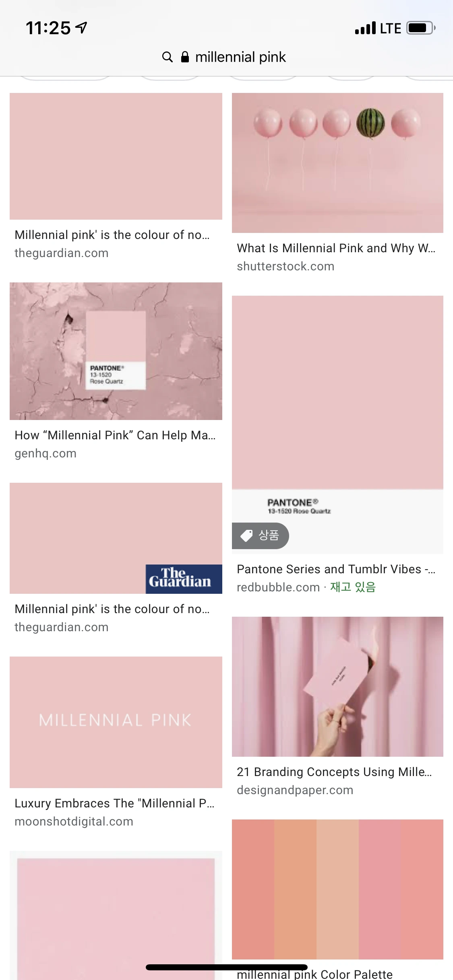Tap the watermelon balloon in Shutterstock image

click(x=370, y=123)
